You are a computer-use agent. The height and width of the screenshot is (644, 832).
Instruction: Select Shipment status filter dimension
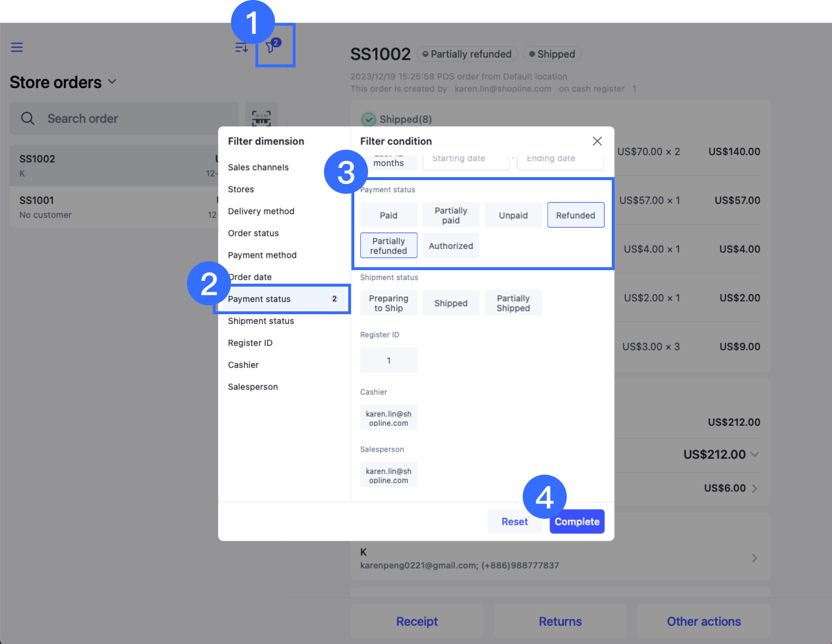[x=261, y=321]
